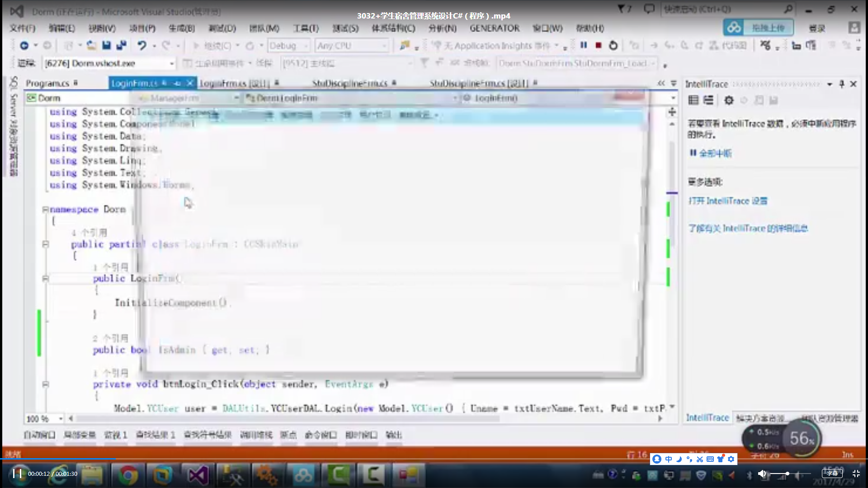Click the 登录 sign-in button

(x=816, y=28)
